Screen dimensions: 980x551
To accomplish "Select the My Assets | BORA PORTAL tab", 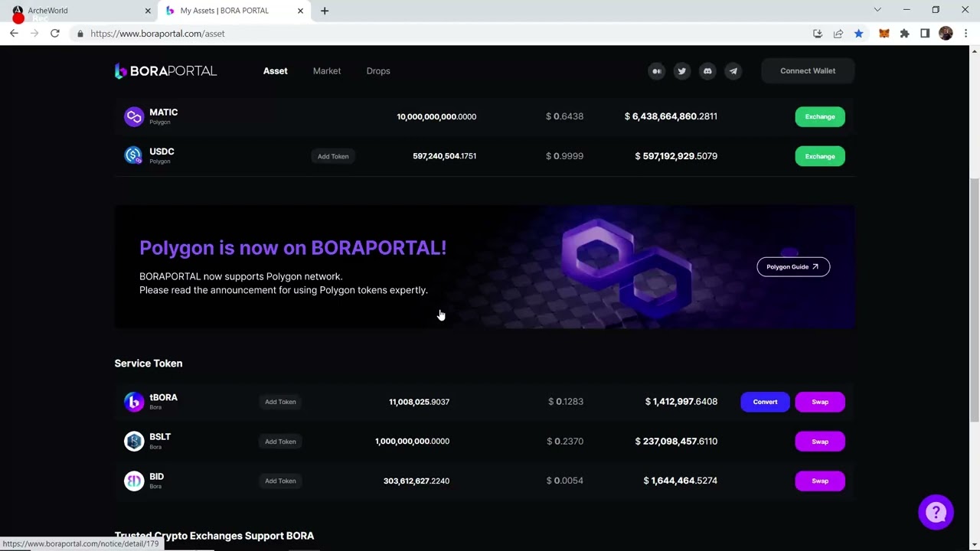I will coord(234,11).
